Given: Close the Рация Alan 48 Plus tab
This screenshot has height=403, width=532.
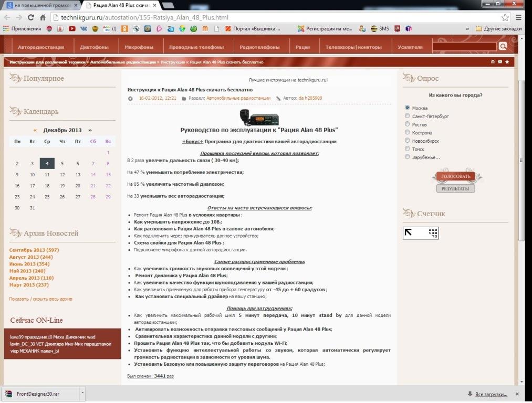Looking at the screenshot, I should [x=155, y=5].
